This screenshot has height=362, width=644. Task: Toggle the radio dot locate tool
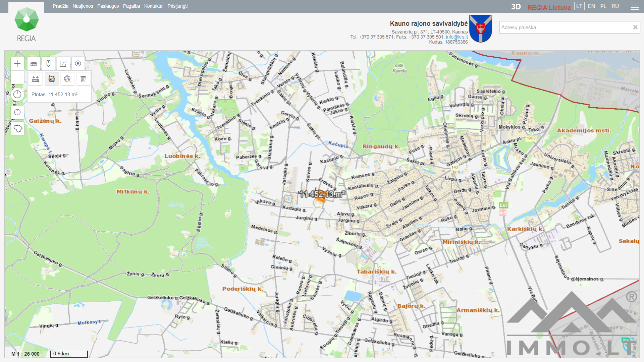78,64
